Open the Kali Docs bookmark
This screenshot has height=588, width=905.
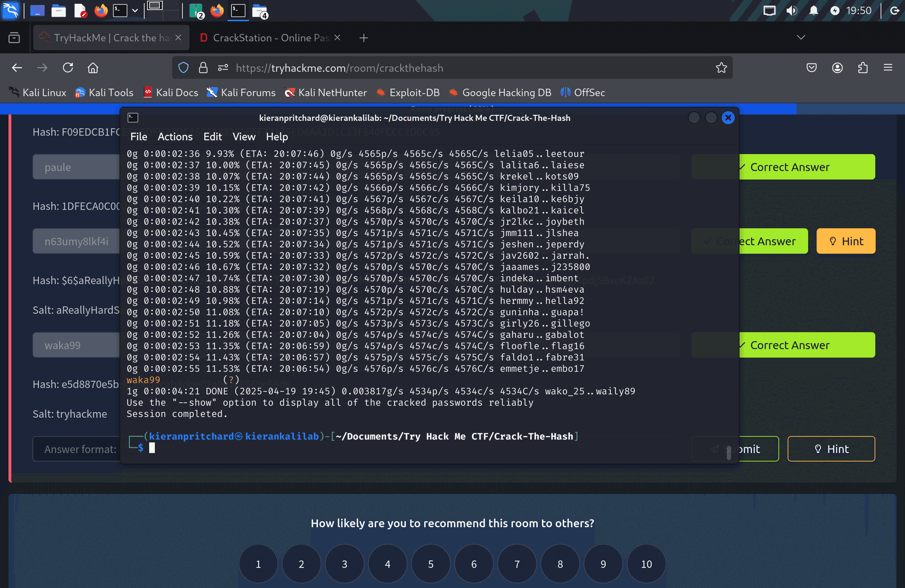coord(170,92)
